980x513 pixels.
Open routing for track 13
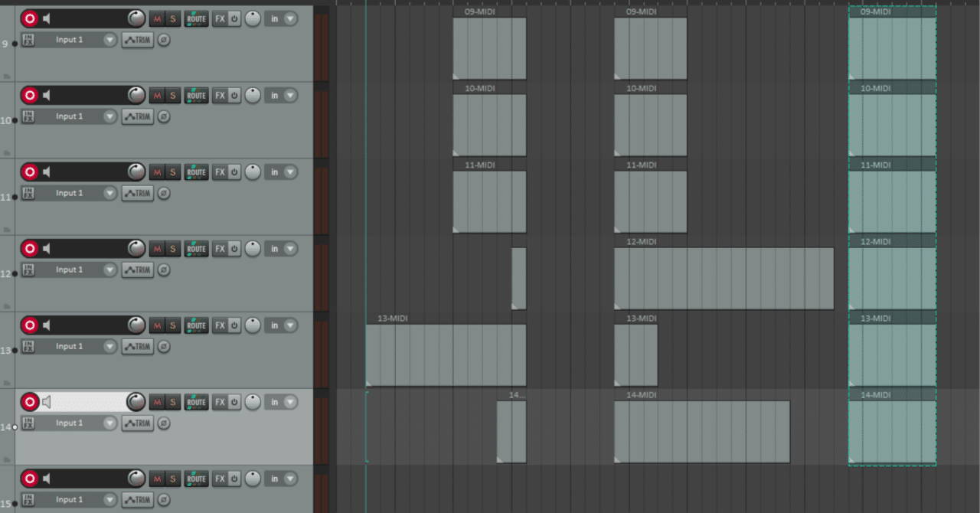point(196,325)
